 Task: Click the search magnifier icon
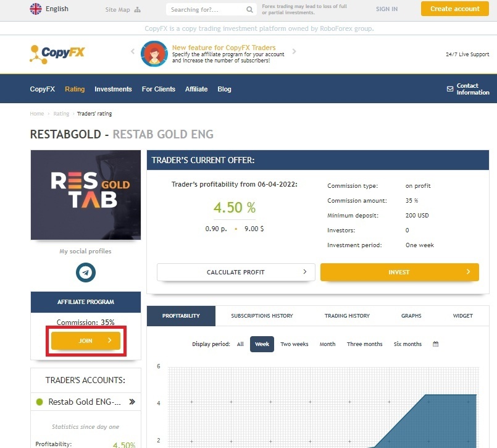(250, 9)
